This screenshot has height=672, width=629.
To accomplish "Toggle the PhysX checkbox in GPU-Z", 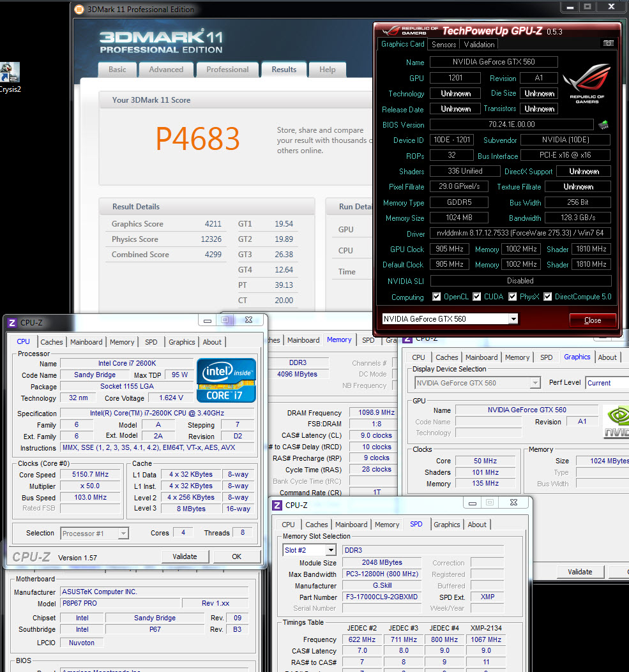I will tap(512, 297).
